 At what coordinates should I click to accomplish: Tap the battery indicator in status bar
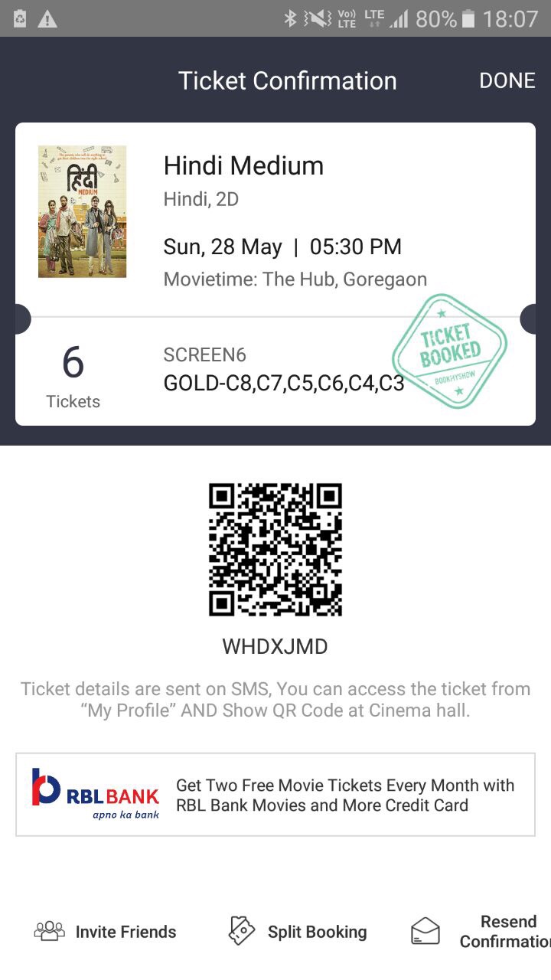pos(468,18)
